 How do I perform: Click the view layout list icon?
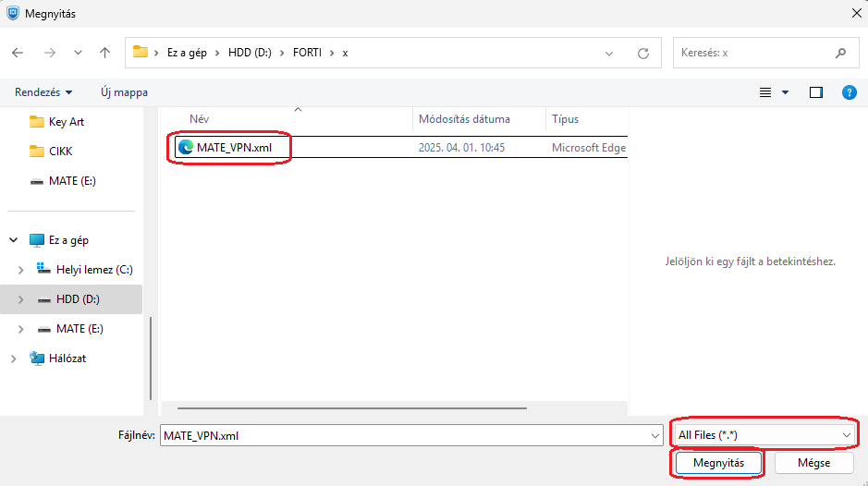tap(765, 92)
